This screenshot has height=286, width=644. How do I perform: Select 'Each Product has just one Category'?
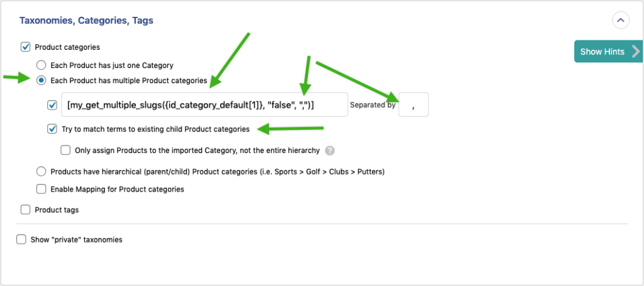[x=41, y=65]
